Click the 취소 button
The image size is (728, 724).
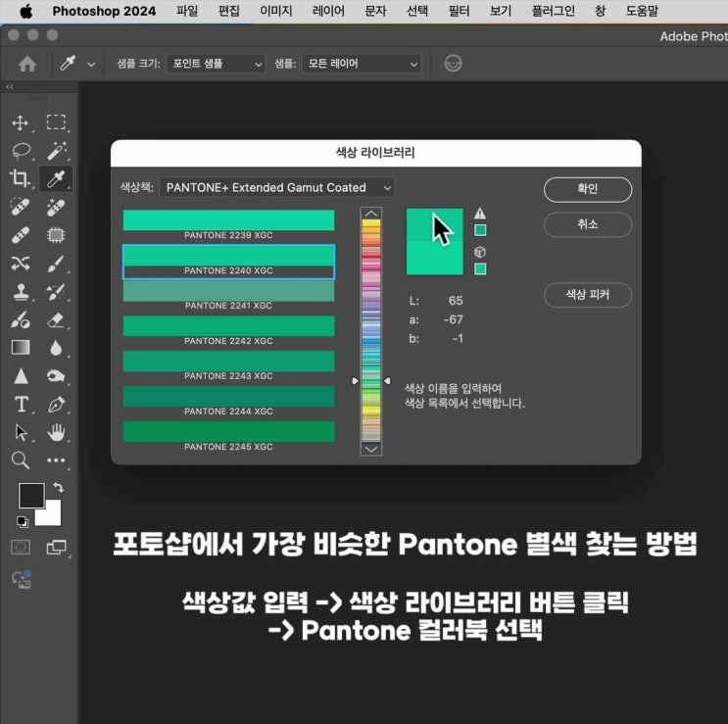[588, 224]
